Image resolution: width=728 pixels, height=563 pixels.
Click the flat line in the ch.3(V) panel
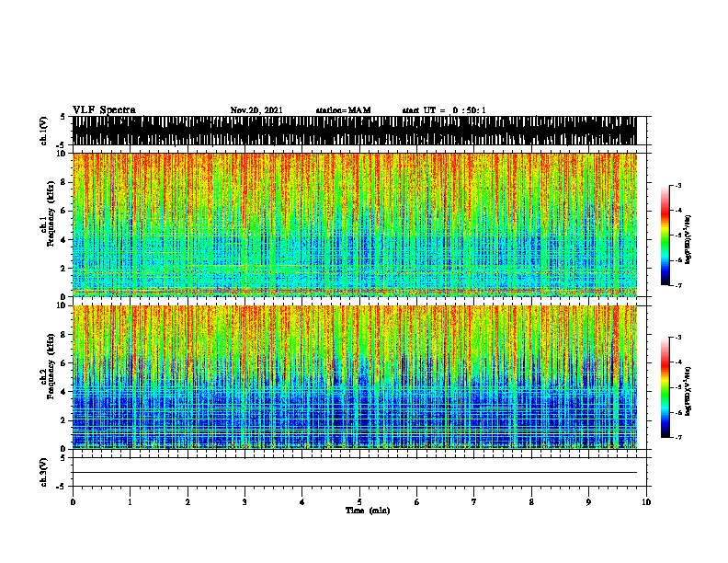[x=355, y=473]
